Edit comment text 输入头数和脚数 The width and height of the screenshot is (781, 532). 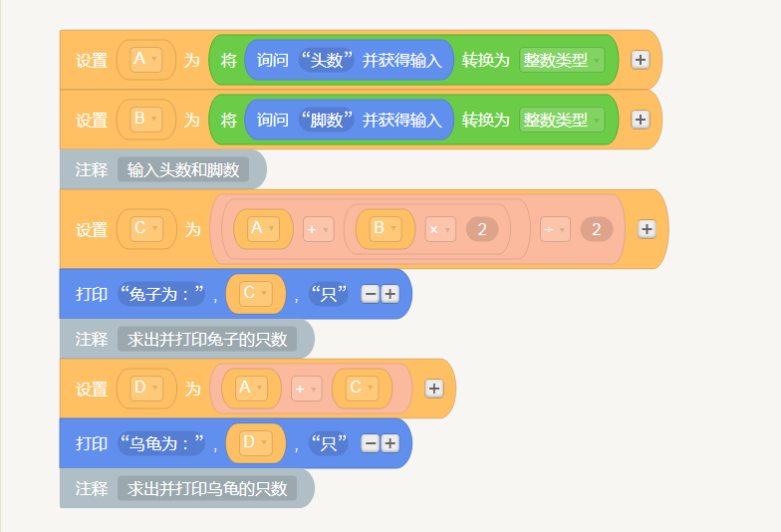183,169
